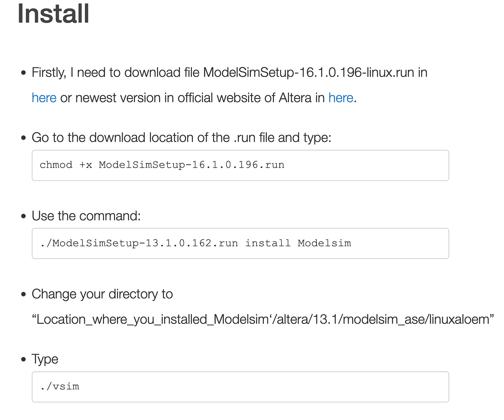
Task: Click the word "chmod" in the code
Action: point(56,165)
